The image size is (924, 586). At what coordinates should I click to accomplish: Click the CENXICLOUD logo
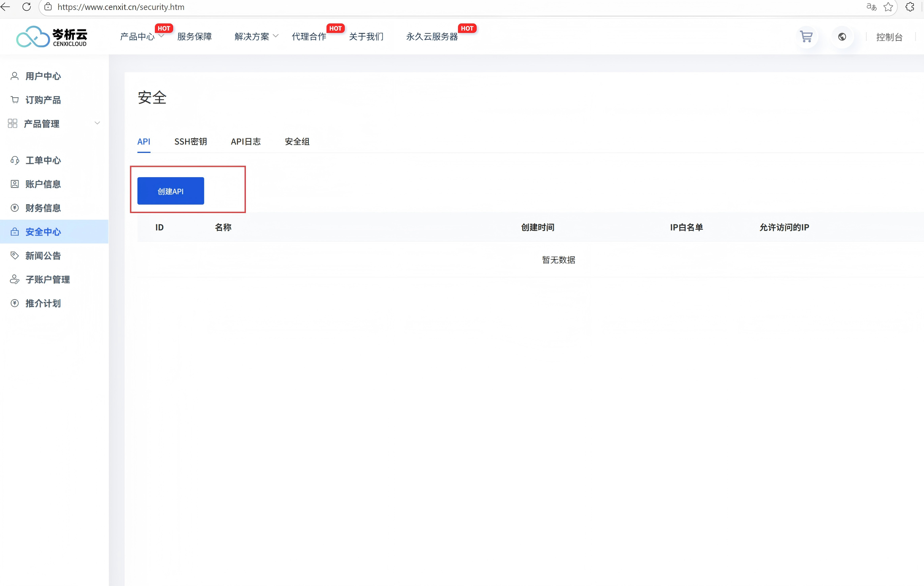coord(52,37)
